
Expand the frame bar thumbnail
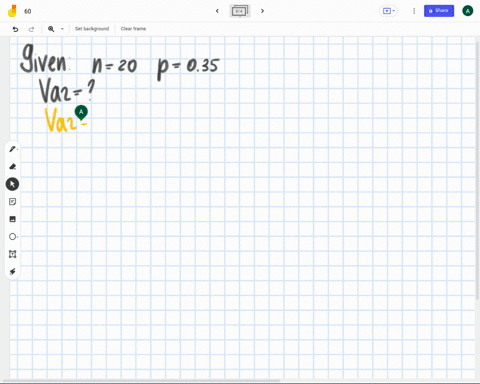pos(240,11)
